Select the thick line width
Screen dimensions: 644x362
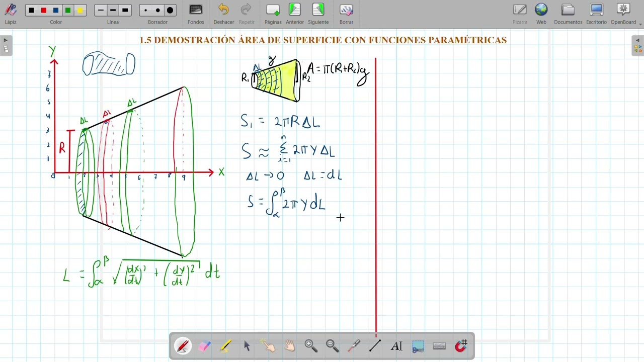tap(125, 10)
